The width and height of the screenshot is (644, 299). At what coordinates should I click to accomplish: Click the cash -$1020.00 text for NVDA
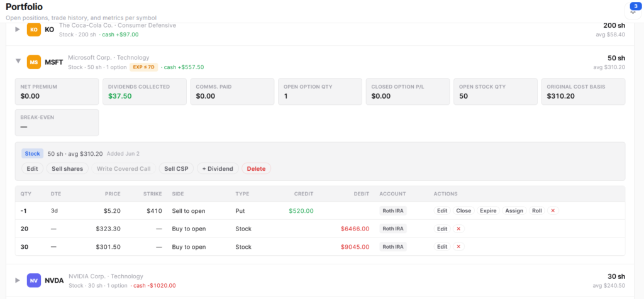coord(155,285)
